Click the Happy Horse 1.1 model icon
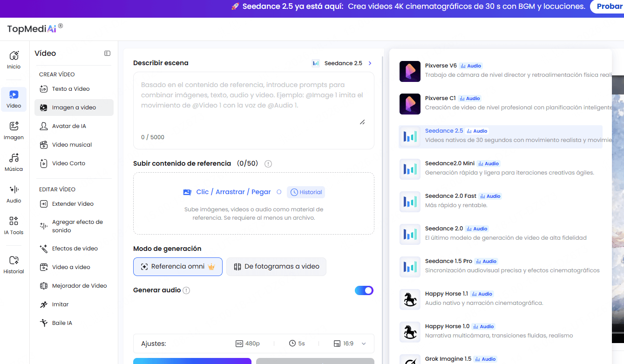 click(410, 299)
